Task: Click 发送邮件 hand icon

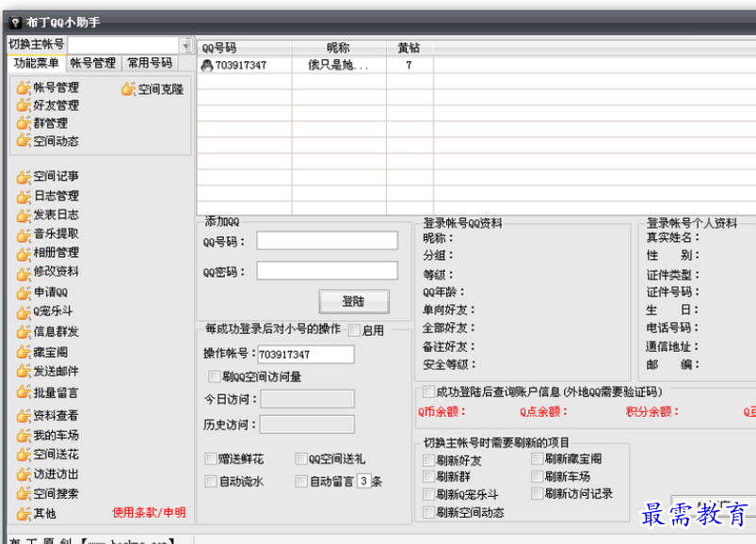Action: [x=24, y=372]
